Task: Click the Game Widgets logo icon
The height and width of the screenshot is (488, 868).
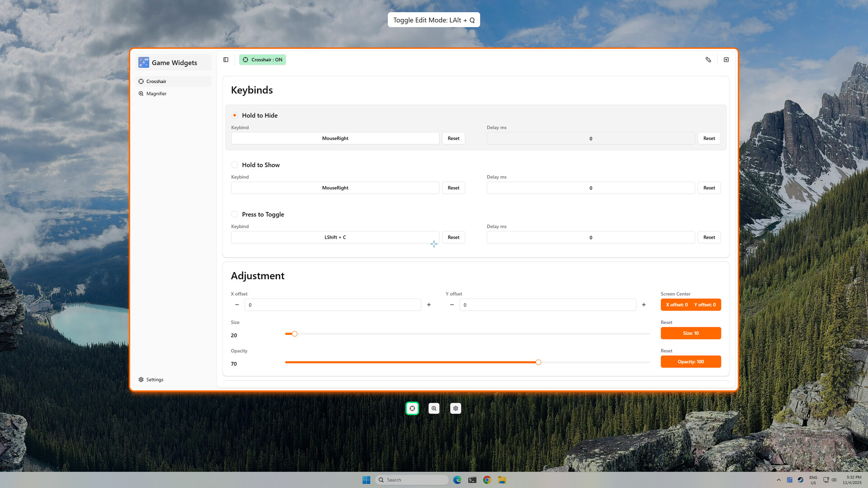Action: [143, 62]
